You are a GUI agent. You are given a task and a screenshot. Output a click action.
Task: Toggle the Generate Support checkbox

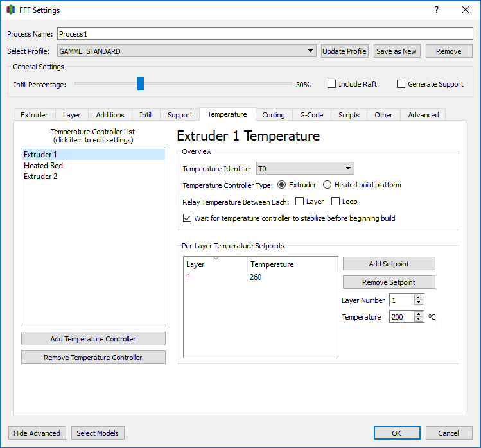[401, 84]
